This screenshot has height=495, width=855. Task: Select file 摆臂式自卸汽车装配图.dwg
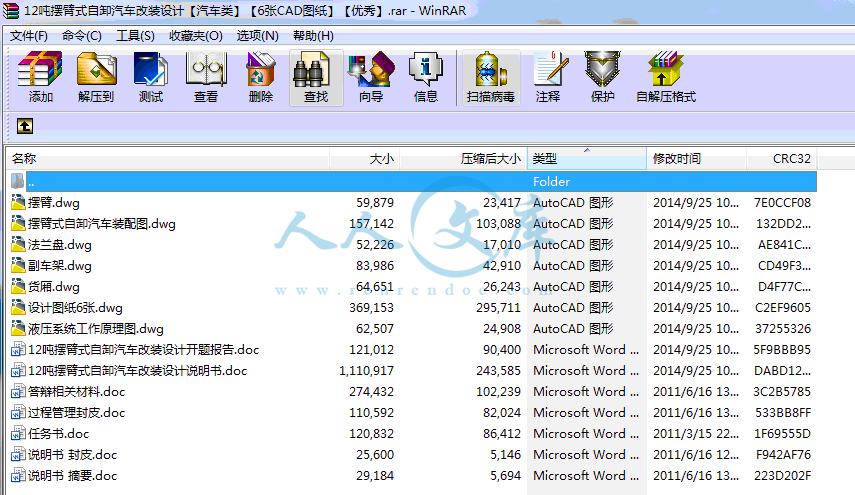tap(101, 224)
